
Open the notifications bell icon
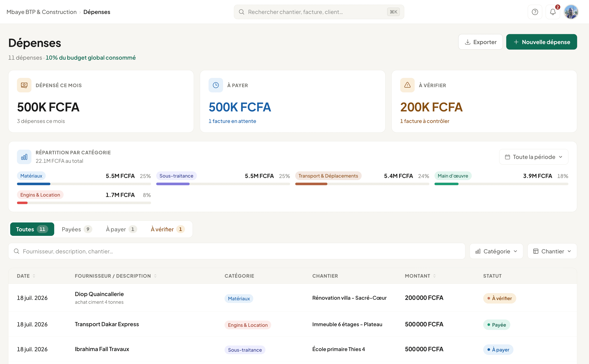coord(553,12)
